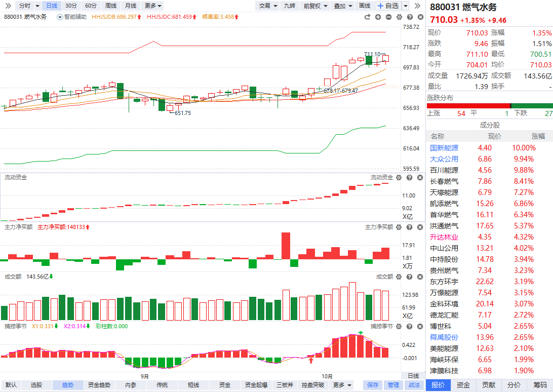
Task: Open settings gear for 主力净买额 panel
Action: click(399, 227)
